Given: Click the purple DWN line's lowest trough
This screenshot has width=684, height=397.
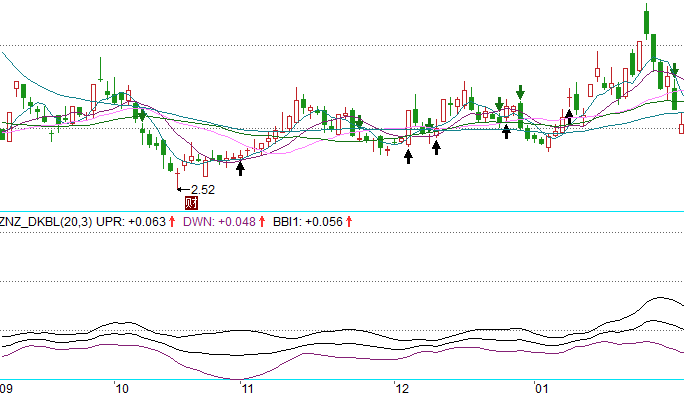Looking at the screenshot, I should coord(236,379).
